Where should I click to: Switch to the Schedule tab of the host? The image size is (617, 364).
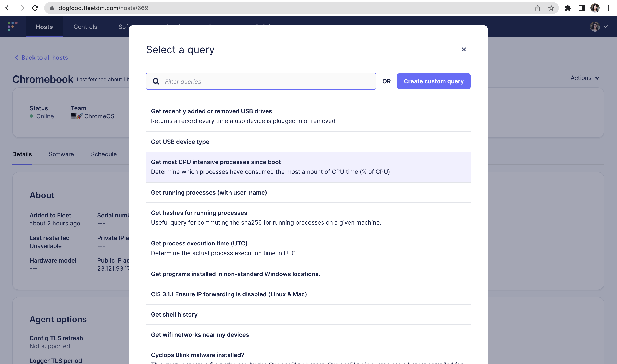[x=104, y=154]
